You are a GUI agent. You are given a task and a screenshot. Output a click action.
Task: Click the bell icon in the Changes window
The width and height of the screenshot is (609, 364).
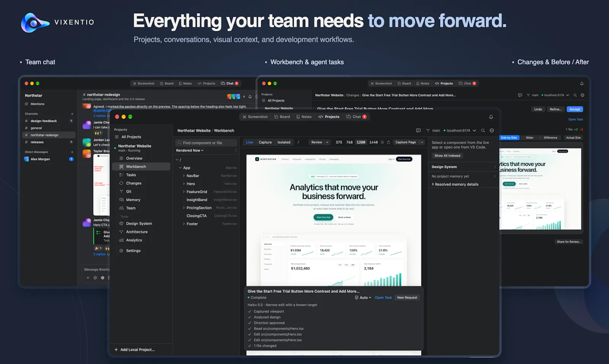(582, 83)
